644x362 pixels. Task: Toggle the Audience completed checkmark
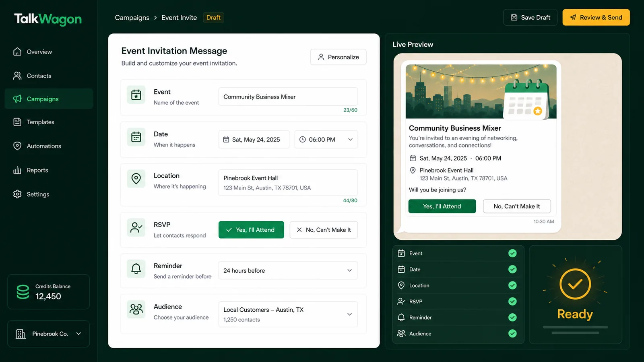512,333
